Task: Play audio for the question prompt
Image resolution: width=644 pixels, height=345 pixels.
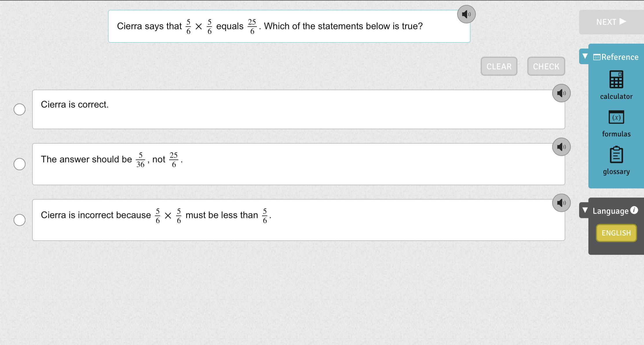Action: point(466,14)
